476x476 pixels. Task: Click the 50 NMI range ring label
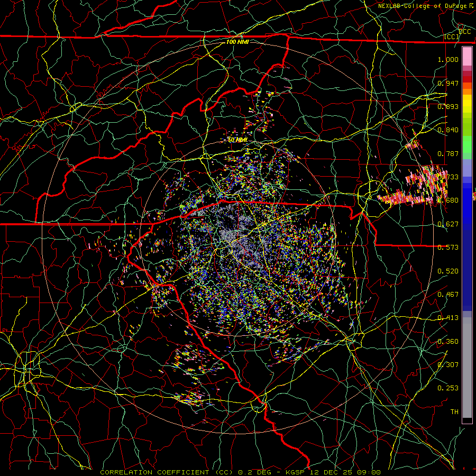237,140
